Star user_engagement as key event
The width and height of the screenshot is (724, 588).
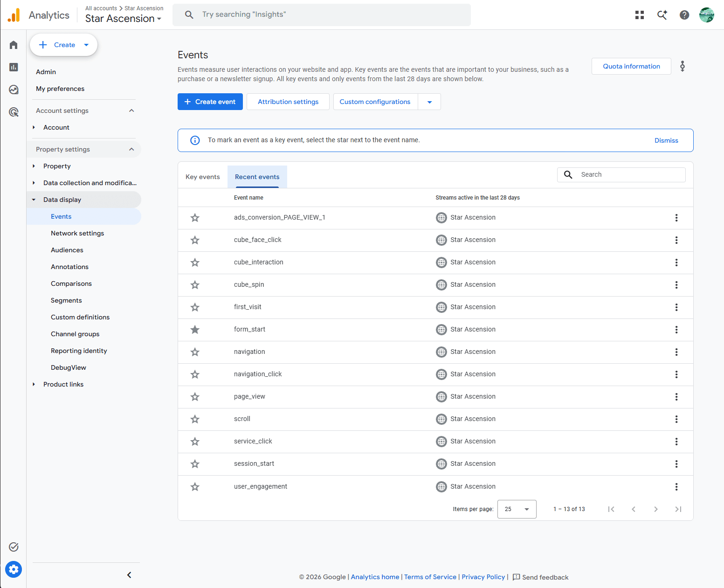point(195,487)
